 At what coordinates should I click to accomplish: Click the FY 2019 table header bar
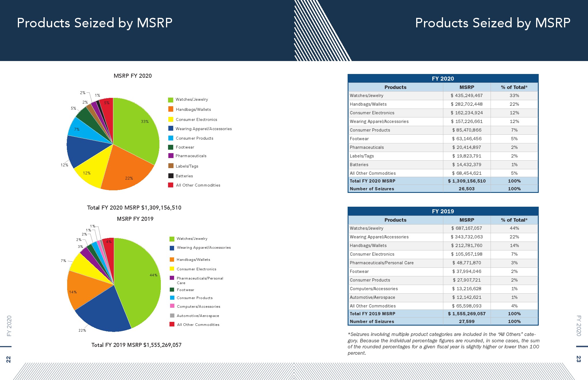[x=443, y=211]
